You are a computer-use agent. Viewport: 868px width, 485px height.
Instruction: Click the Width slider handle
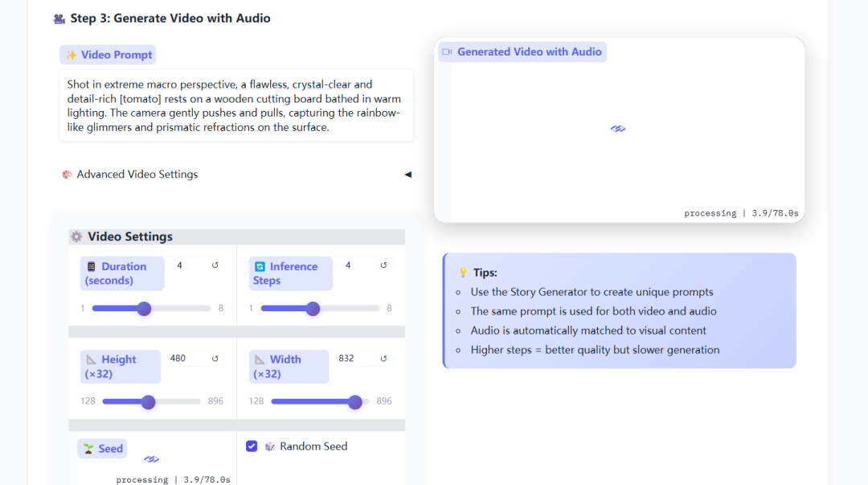pyautogui.click(x=355, y=402)
